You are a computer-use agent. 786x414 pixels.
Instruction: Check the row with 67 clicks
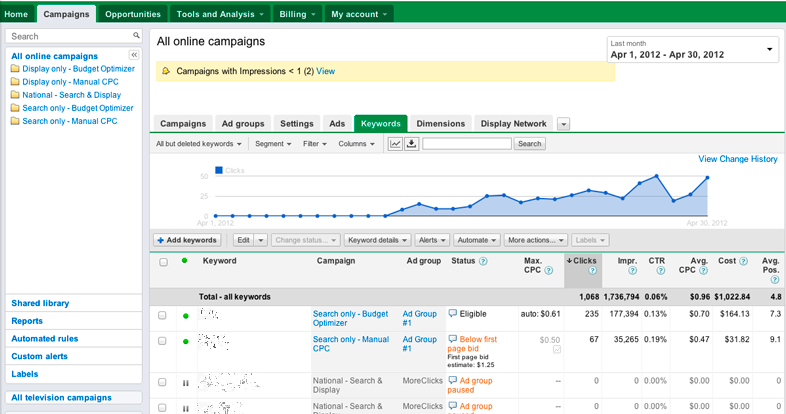point(162,341)
